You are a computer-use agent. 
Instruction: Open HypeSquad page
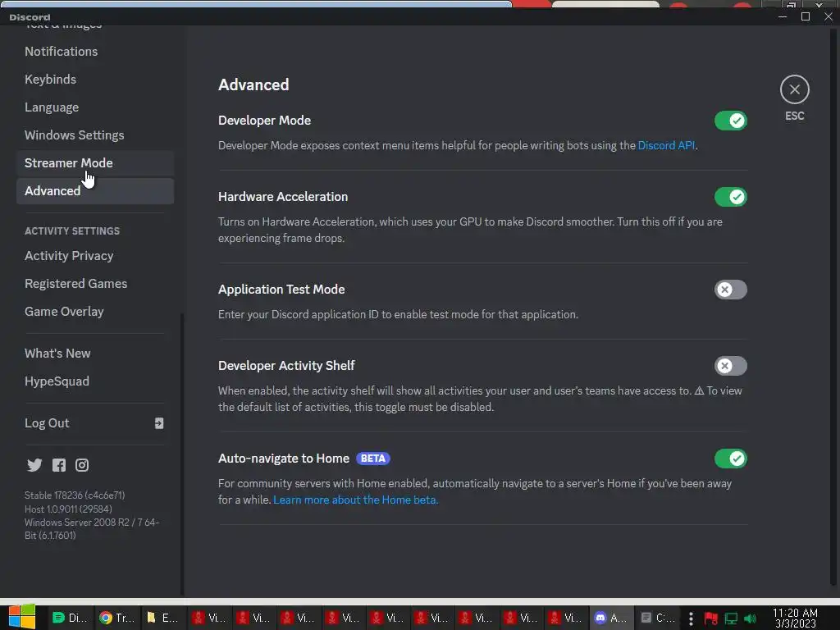click(95, 381)
